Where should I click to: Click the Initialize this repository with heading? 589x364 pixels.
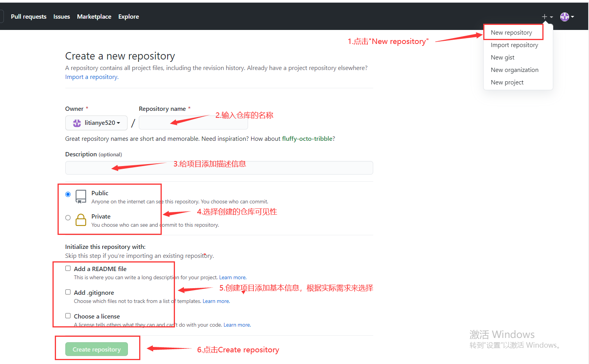point(105,247)
